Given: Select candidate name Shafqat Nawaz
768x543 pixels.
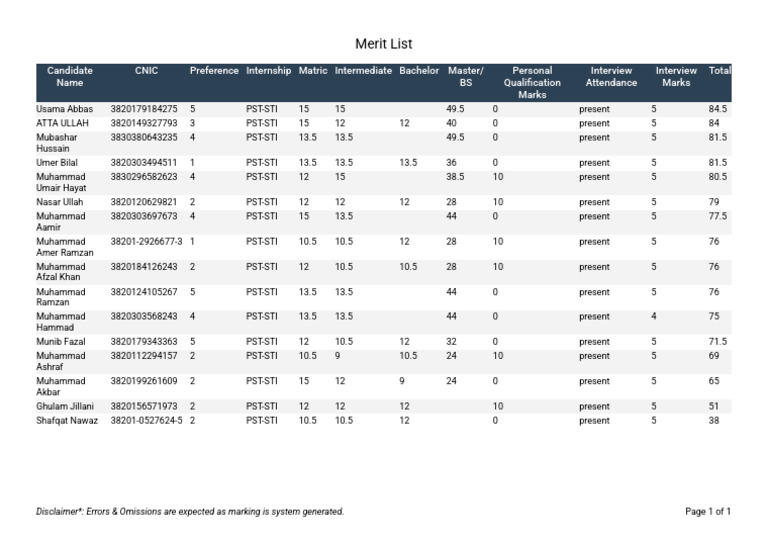Looking at the screenshot, I should tap(67, 421).
